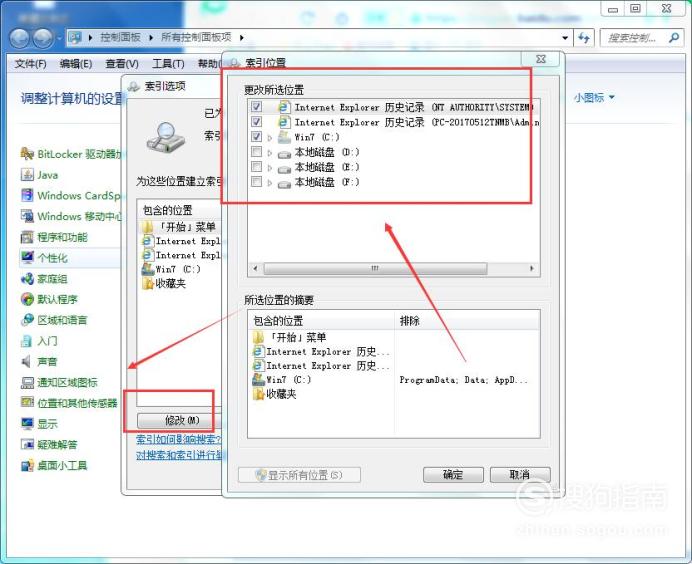Open 声音 speaker icon

27,361
